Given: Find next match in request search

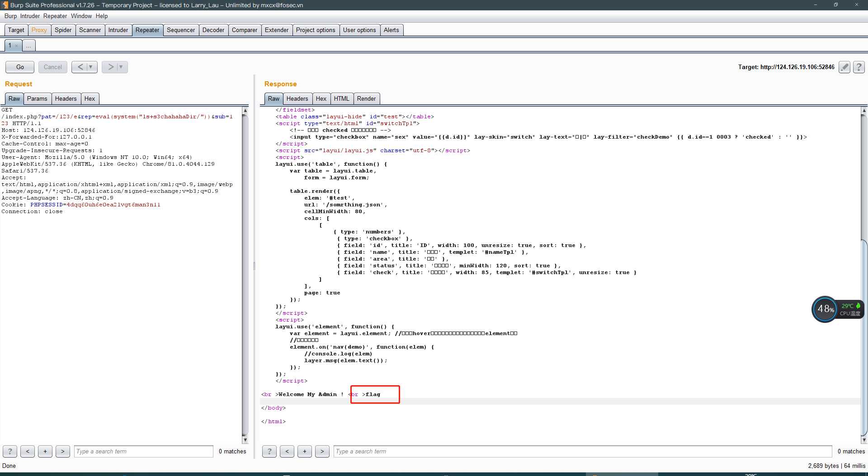Looking at the screenshot, I should point(63,451).
